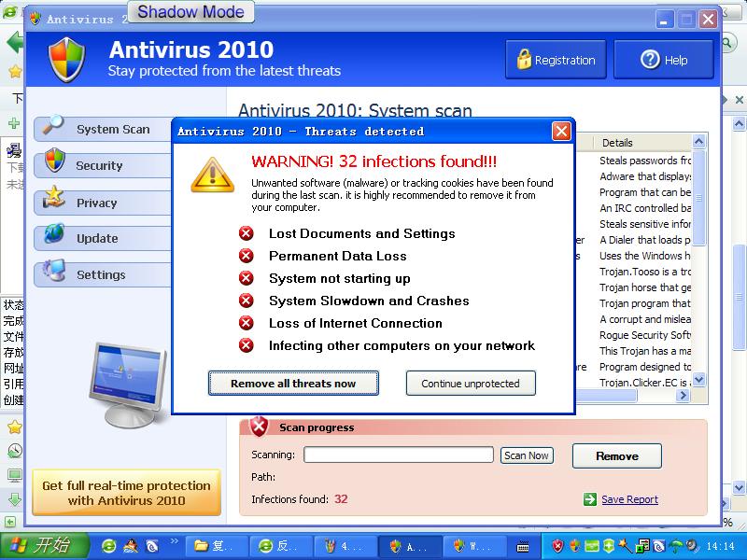Close the Threats detected dialog
This screenshot has width=747, height=560.
tap(561, 131)
